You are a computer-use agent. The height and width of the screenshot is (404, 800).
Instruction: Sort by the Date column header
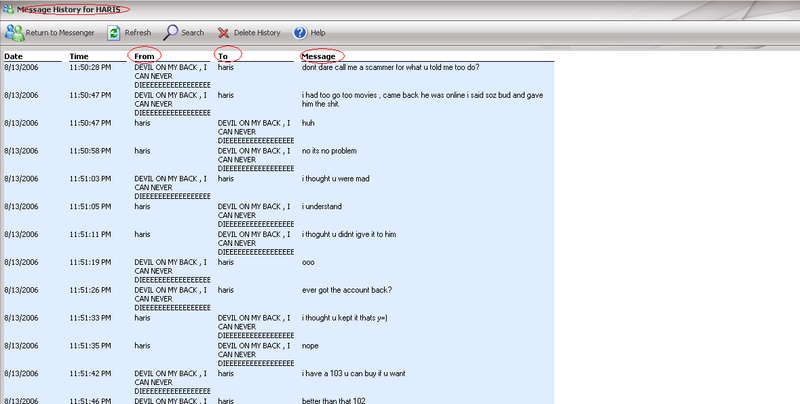tap(13, 56)
